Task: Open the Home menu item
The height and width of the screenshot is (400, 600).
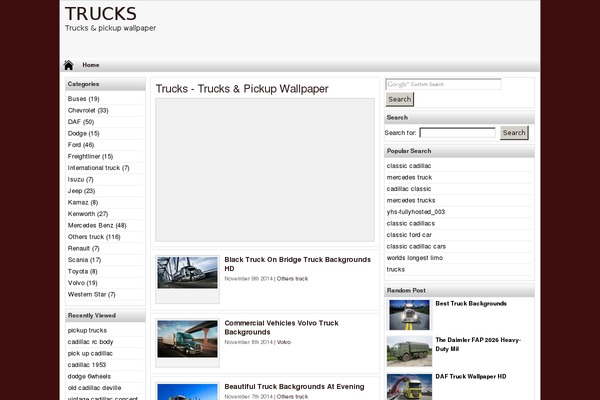Action: click(91, 65)
